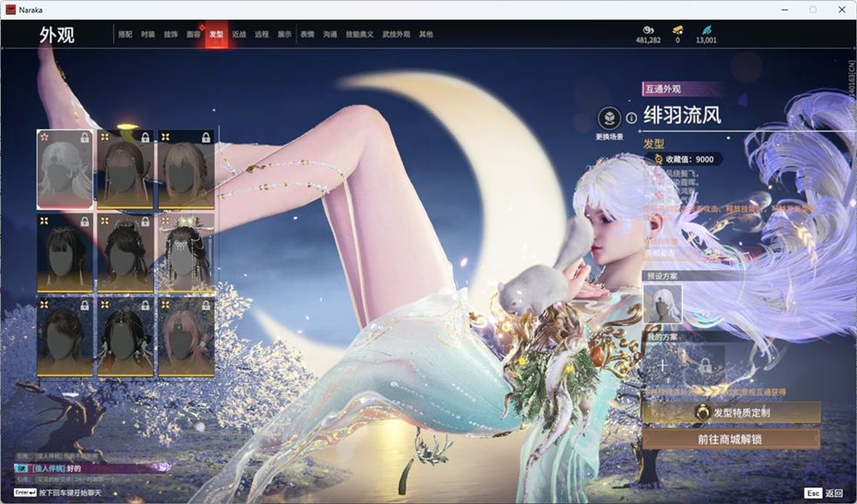Select the black hairstyle with straight bangs
857x504 pixels.
pyautogui.click(x=65, y=253)
